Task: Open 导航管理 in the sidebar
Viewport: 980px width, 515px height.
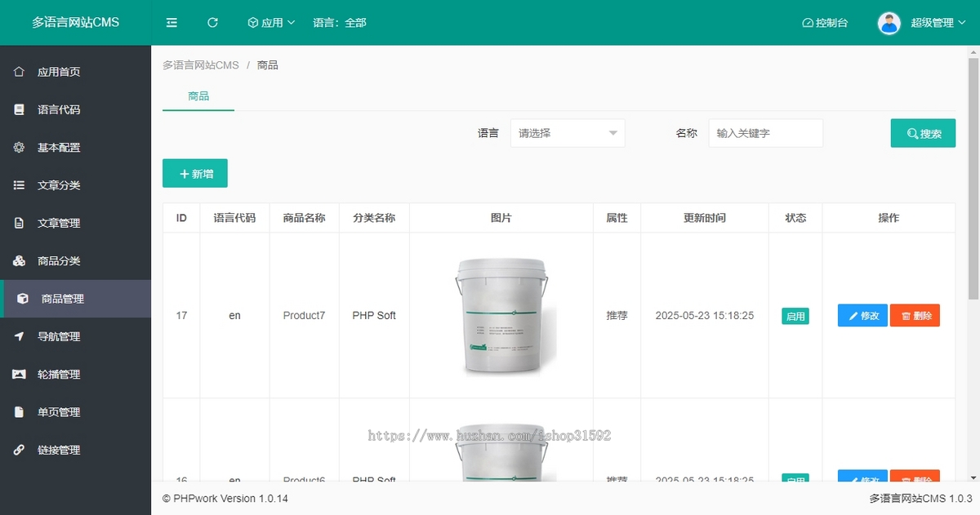Action: pyautogui.click(x=75, y=336)
